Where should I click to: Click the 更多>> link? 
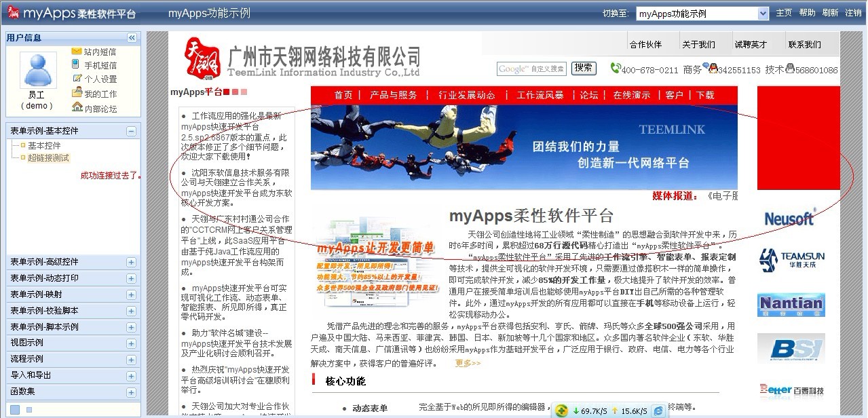pos(468,364)
